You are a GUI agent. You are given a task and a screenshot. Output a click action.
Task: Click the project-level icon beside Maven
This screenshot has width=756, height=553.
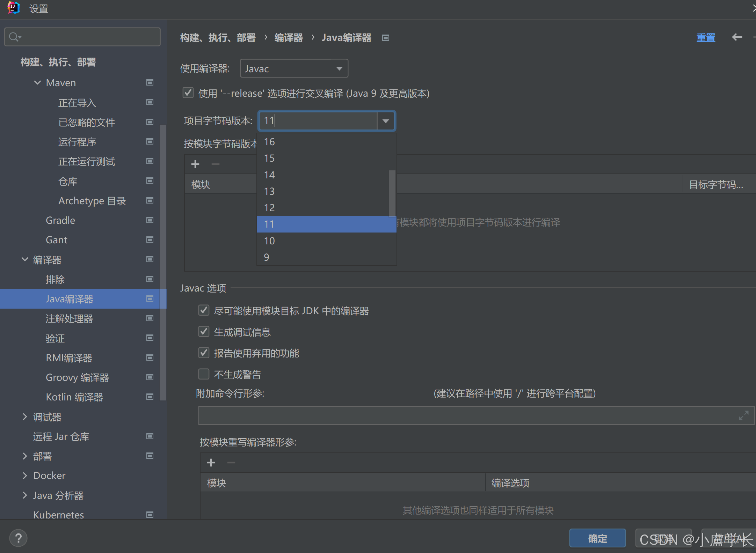pyautogui.click(x=150, y=83)
